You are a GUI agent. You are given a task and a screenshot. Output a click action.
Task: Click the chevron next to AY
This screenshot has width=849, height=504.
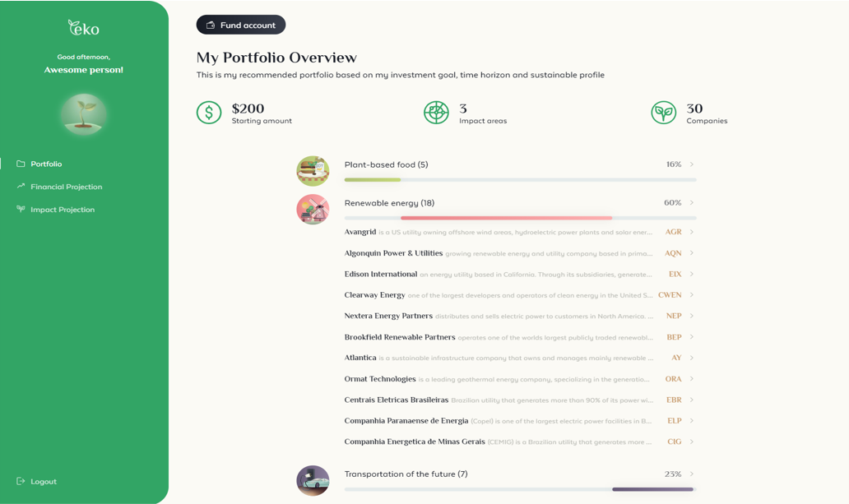click(x=692, y=358)
